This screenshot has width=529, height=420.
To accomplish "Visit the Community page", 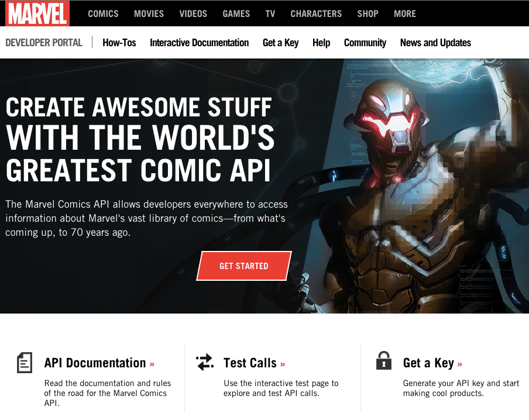I will [x=365, y=43].
